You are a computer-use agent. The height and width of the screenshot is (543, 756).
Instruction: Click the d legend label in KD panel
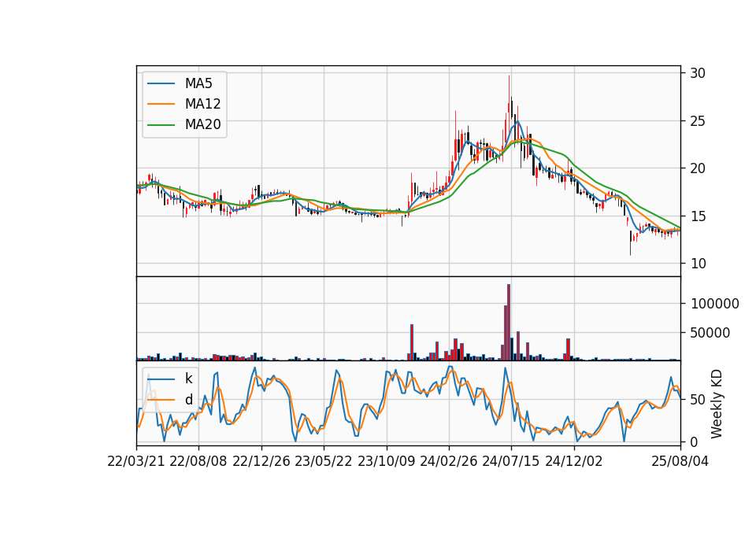coord(188,400)
